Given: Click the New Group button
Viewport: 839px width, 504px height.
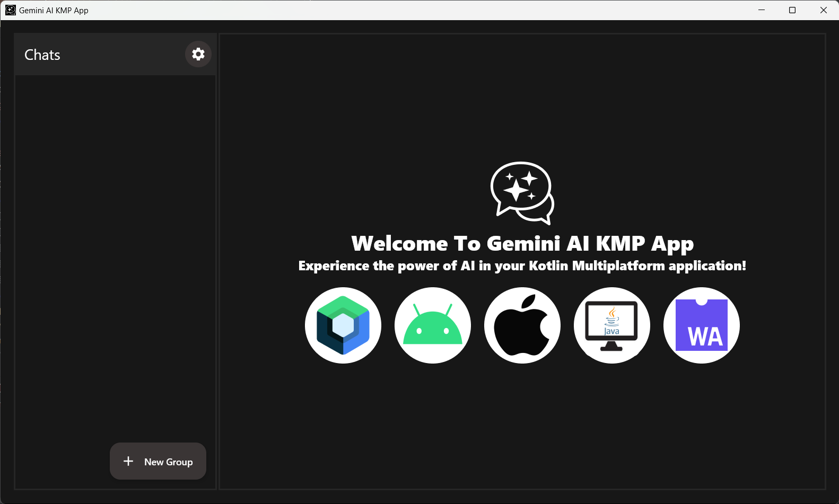Looking at the screenshot, I should coord(158,461).
